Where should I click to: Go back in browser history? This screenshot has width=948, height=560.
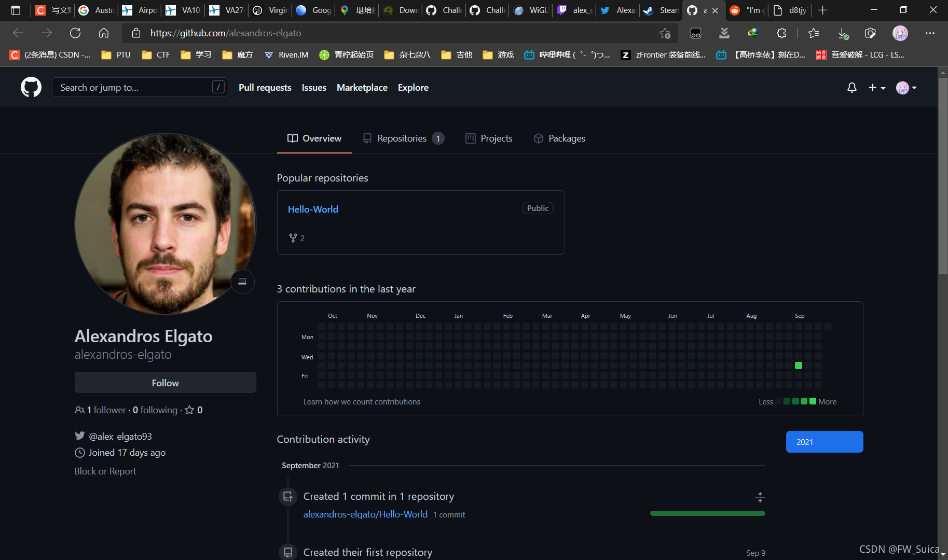click(x=18, y=33)
